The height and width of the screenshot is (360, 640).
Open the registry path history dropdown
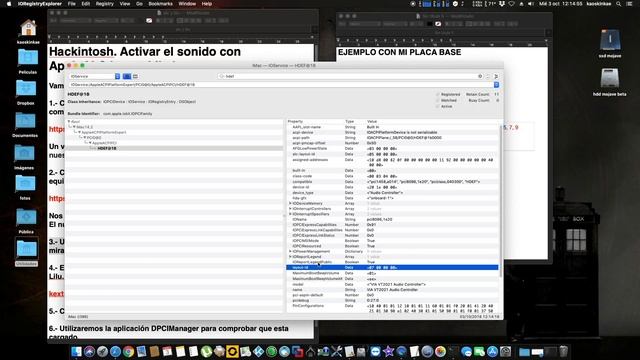[x=496, y=84]
